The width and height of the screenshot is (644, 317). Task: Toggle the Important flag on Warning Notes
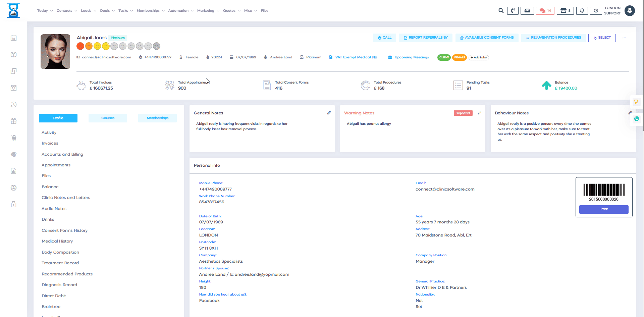tap(463, 113)
